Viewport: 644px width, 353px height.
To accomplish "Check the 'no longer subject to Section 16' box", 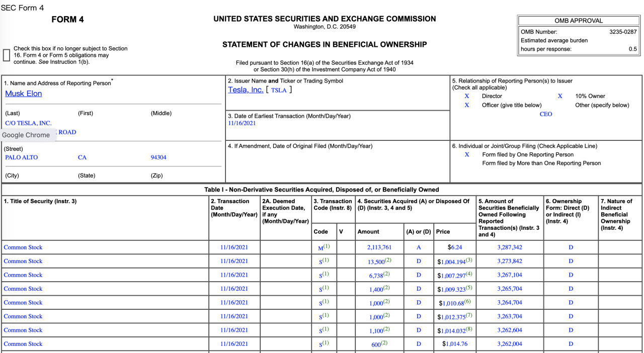I will [7, 55].
